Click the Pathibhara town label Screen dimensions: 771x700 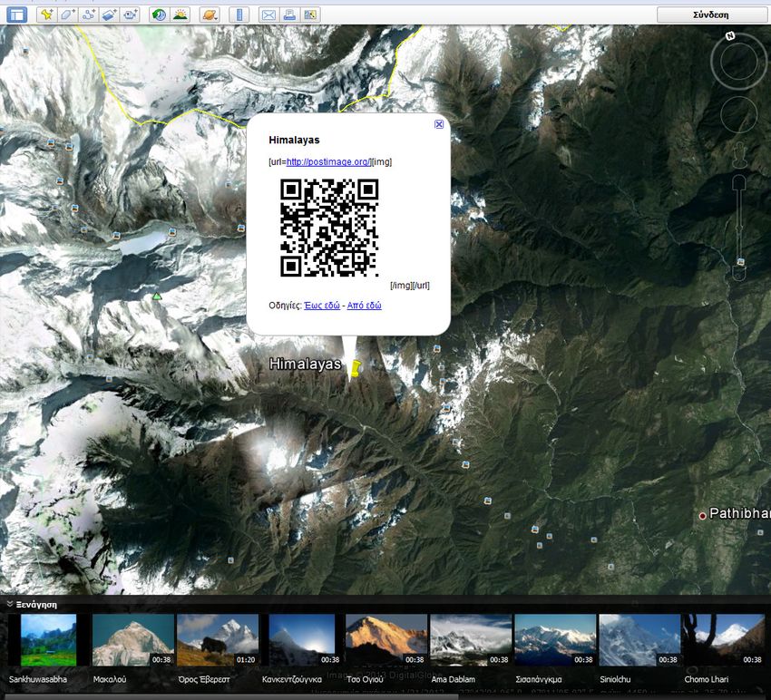[740, 514]
